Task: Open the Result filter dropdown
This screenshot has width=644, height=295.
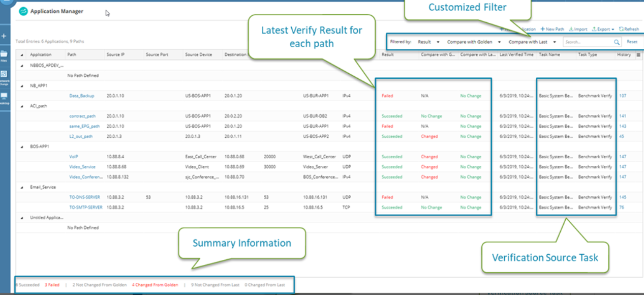Action: pos(428,42)
